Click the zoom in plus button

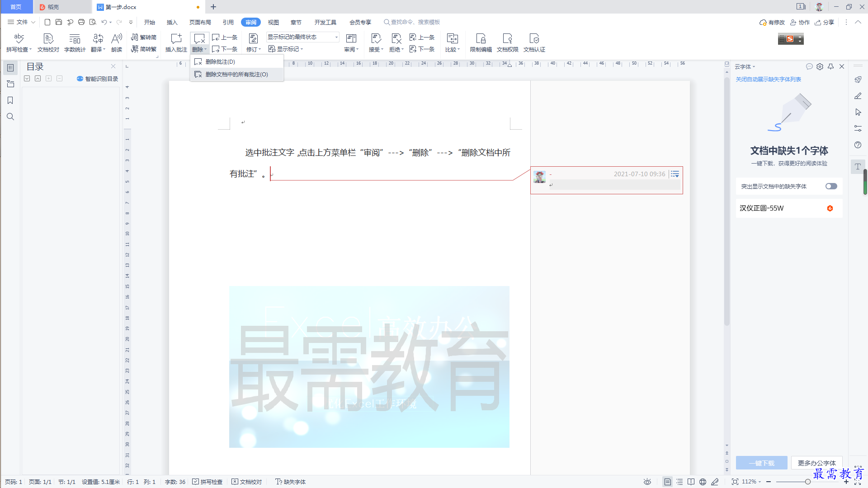[846, 482]
